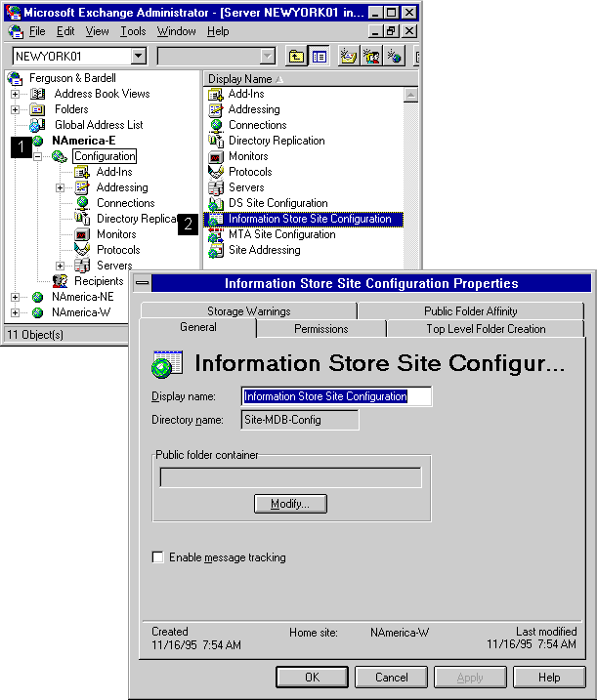Click Add-Ins icon in the right list pane
Screen dimensions: 597x700
pos(216,94)
